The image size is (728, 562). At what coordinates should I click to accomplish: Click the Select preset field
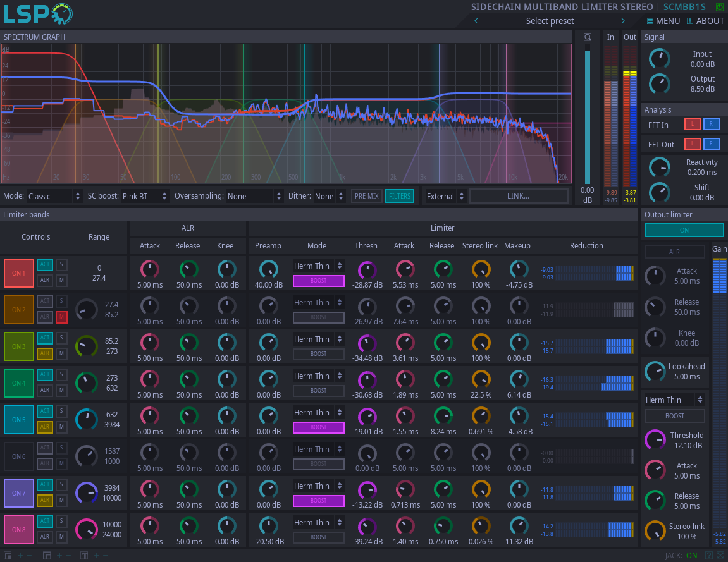pos(550,21)
